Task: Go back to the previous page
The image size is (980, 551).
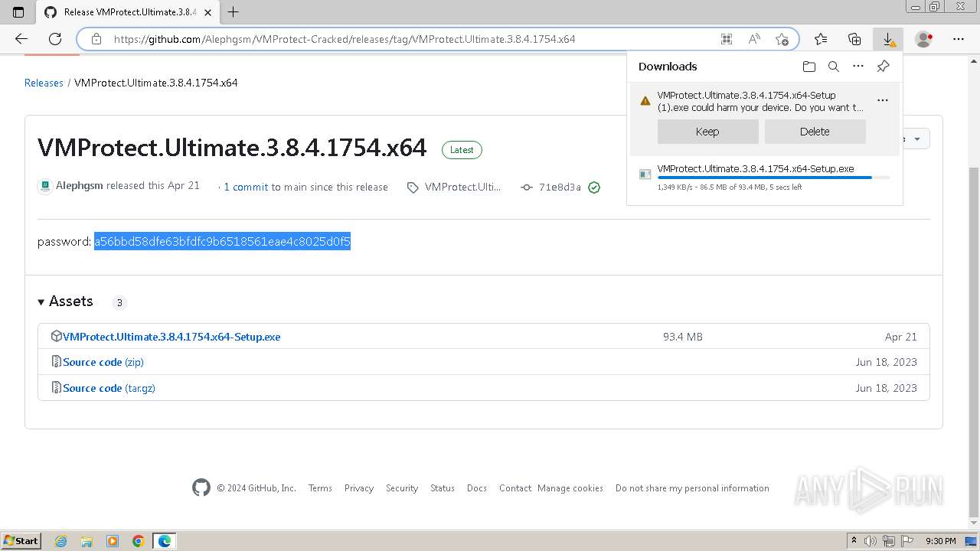Action: 21,39
